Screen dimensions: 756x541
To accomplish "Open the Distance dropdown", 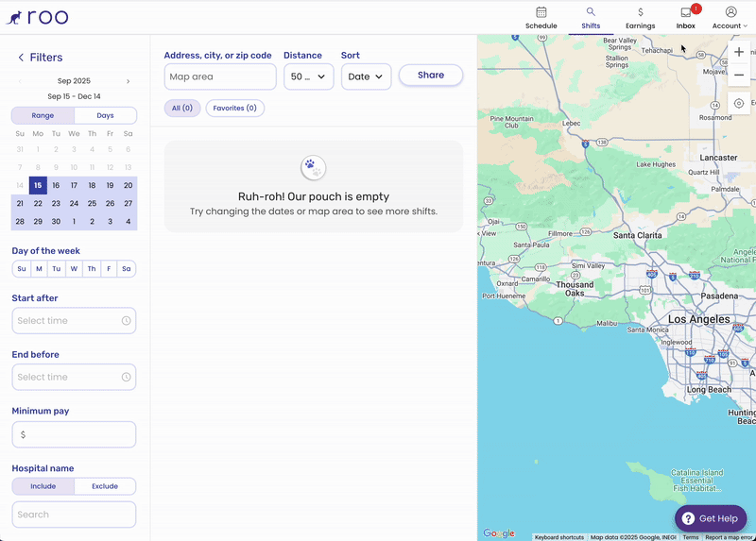I will click(309, 76).
